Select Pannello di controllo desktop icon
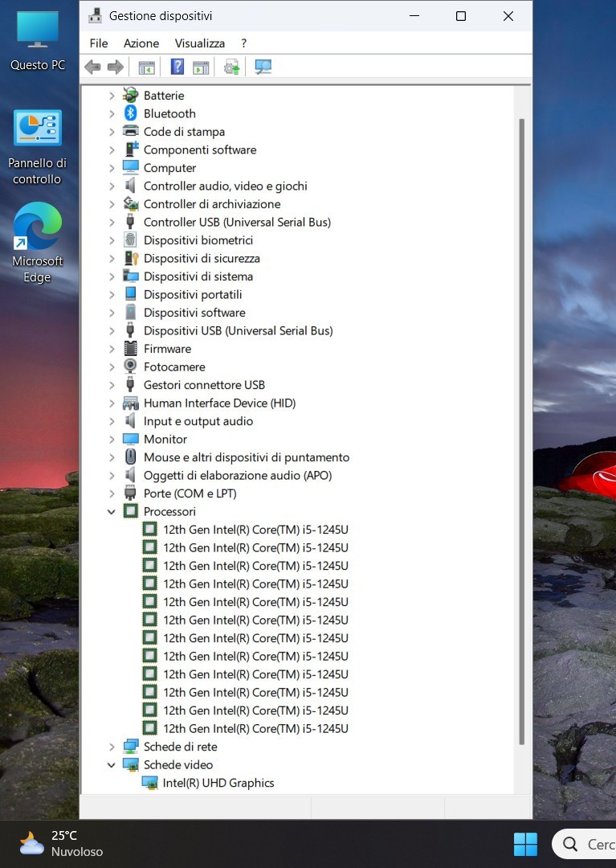The height and width of the screenshot is (868, 616). pyautogui.click(x=37, y=147)
